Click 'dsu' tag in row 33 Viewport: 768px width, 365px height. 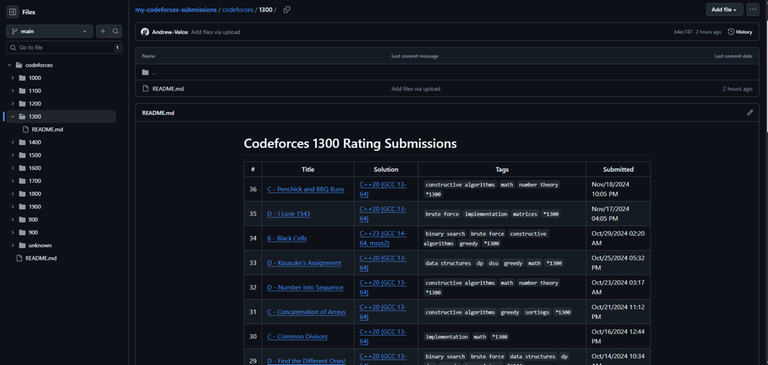[493, 263]
